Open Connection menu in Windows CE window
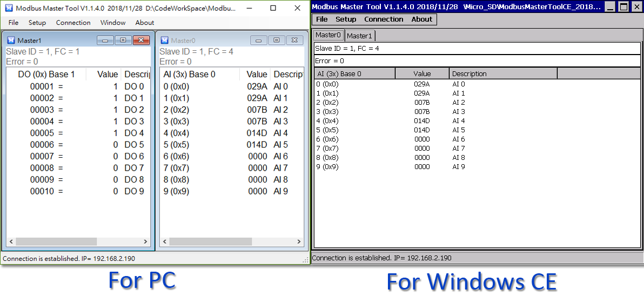The image size is (644, 296). [x=384, y=19]
